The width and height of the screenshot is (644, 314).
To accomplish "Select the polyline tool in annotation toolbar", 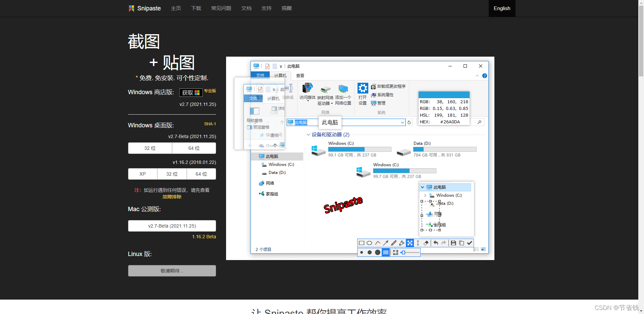I will point(378,243).
